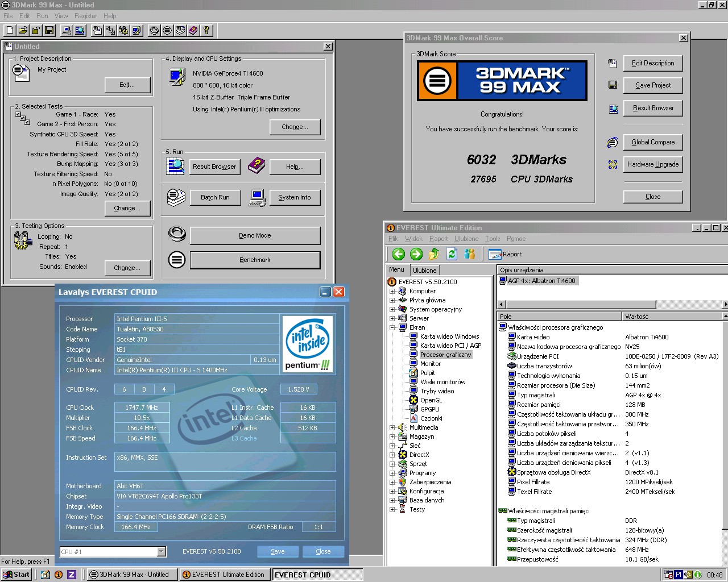728x582 pixels.
Task: Open the File menu in 3DMark 99 Max
Action: (x=8, y=16)
